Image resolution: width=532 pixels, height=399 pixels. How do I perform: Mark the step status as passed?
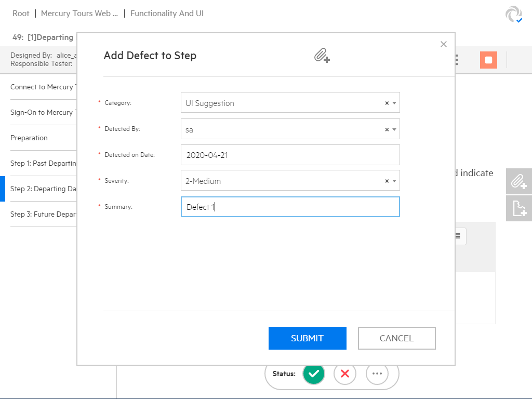tap(313, 374)
